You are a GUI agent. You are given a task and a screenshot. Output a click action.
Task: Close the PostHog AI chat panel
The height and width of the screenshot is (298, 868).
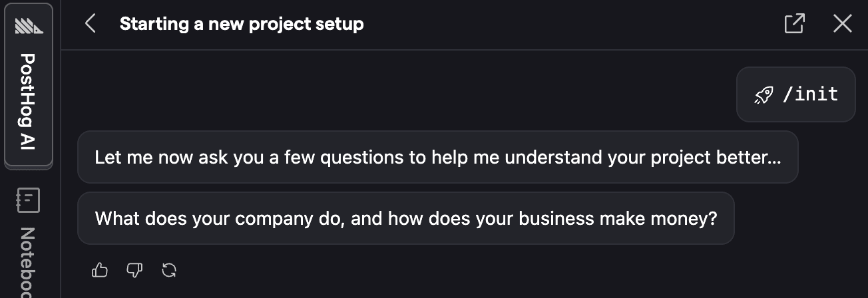point(843,24)
